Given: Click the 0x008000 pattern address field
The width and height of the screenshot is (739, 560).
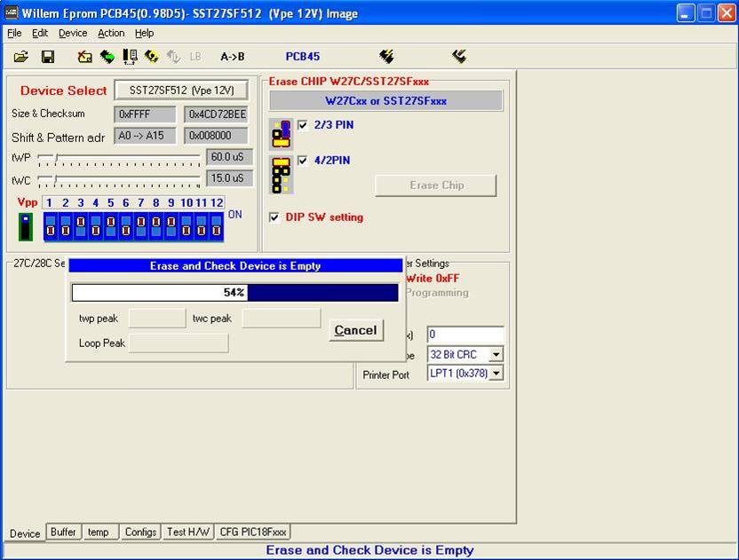Looking at the screenshot, I should (x=217, y=136).
